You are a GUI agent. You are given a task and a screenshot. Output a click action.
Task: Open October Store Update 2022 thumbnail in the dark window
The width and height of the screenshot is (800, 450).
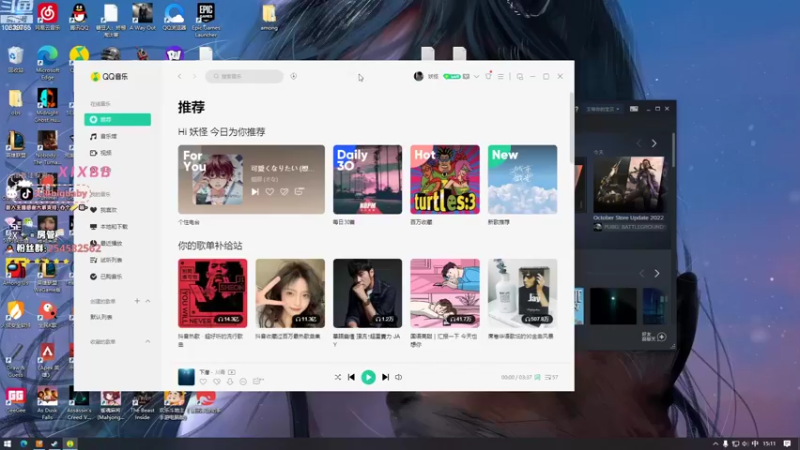click(629, 184)
